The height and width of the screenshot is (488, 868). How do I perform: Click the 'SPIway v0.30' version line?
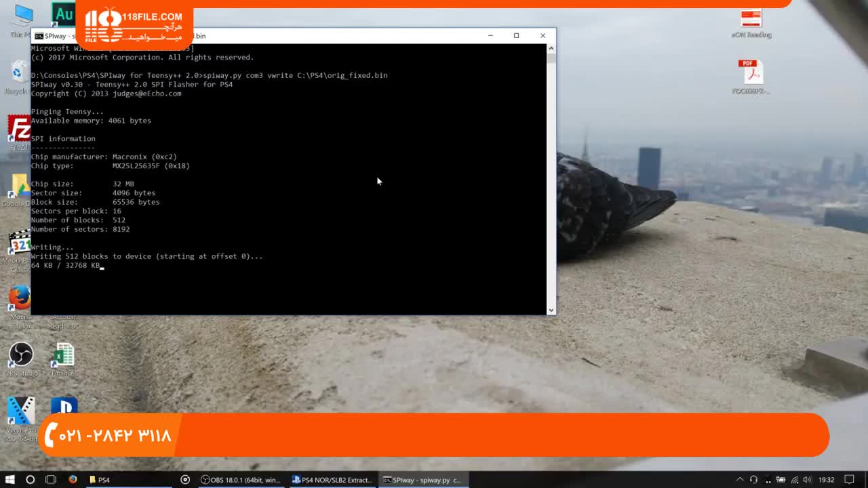(132, 85)
